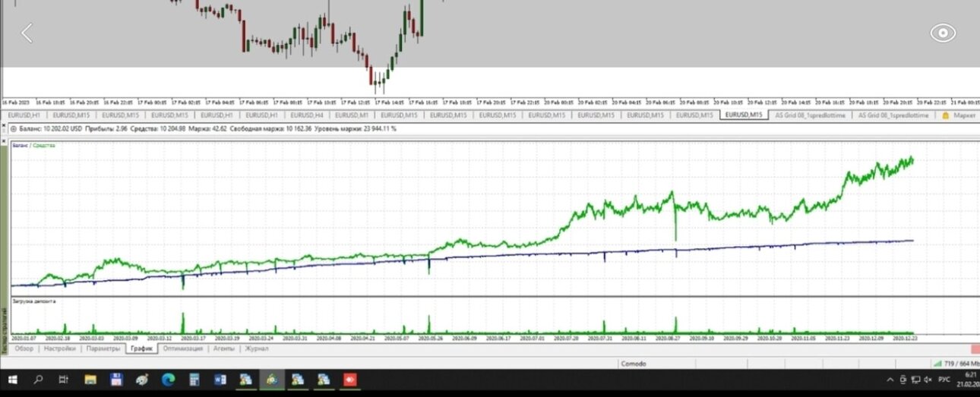Screen dimensions: 980x397
Task: Open tester tab Настройки
Action: 59,348
